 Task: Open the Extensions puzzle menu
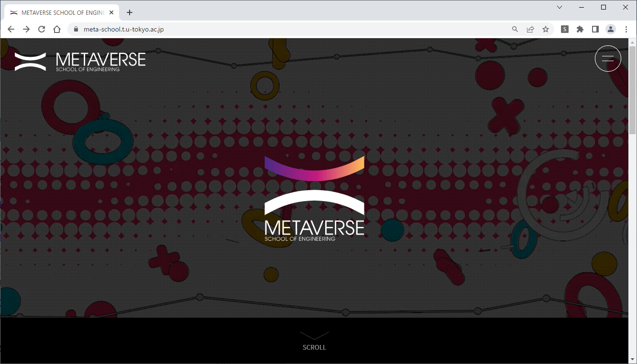pyautogui.click(x=580, y=29)
